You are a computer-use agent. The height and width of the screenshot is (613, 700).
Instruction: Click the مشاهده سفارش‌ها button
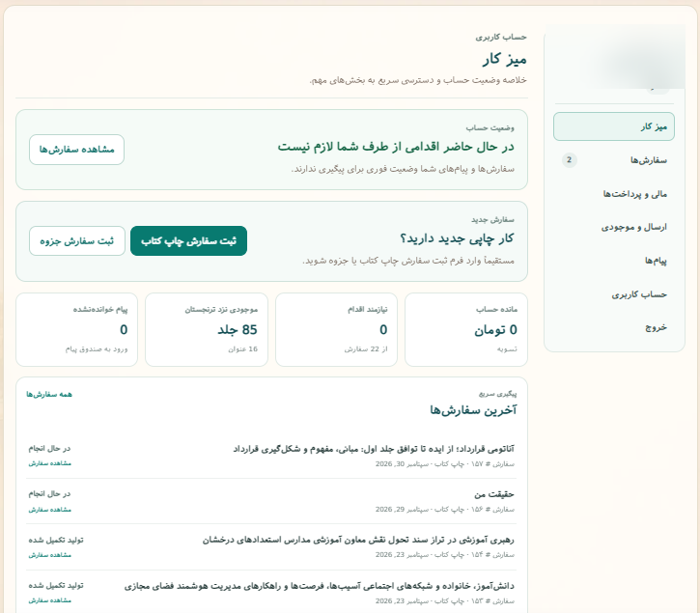coord(77,150)
